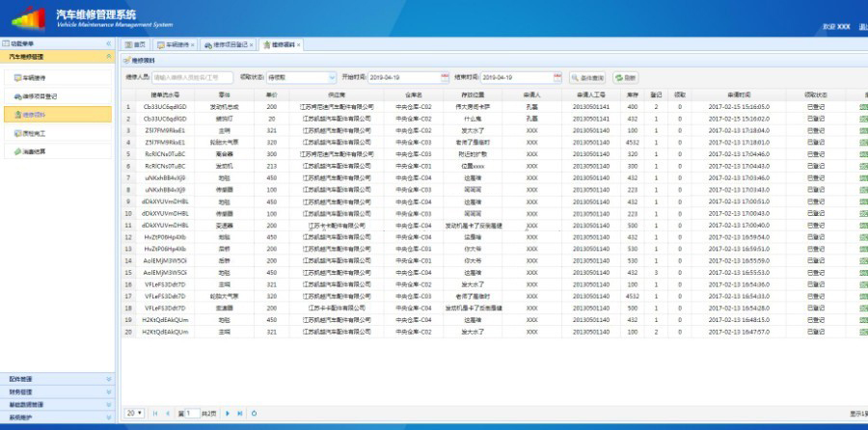The image size is (868, 430).
Task: Go to next page of results
Action: tap(228, 413)
